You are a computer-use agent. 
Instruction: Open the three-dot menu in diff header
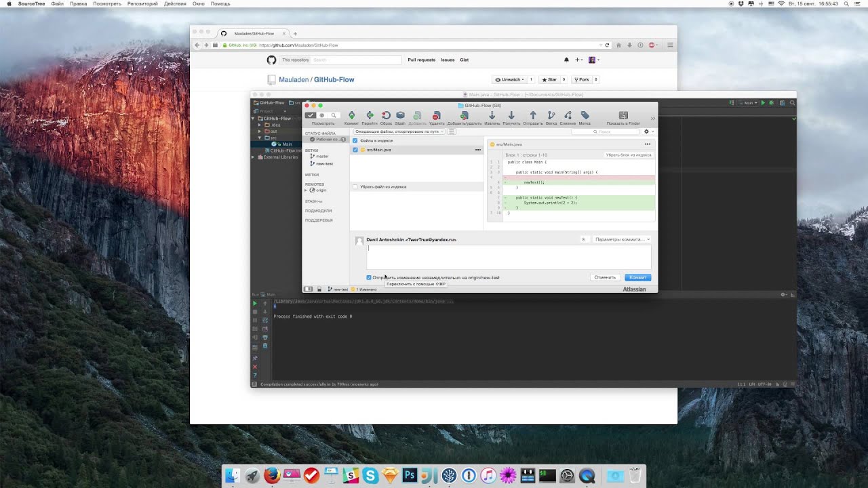click(x=647, y=144)
